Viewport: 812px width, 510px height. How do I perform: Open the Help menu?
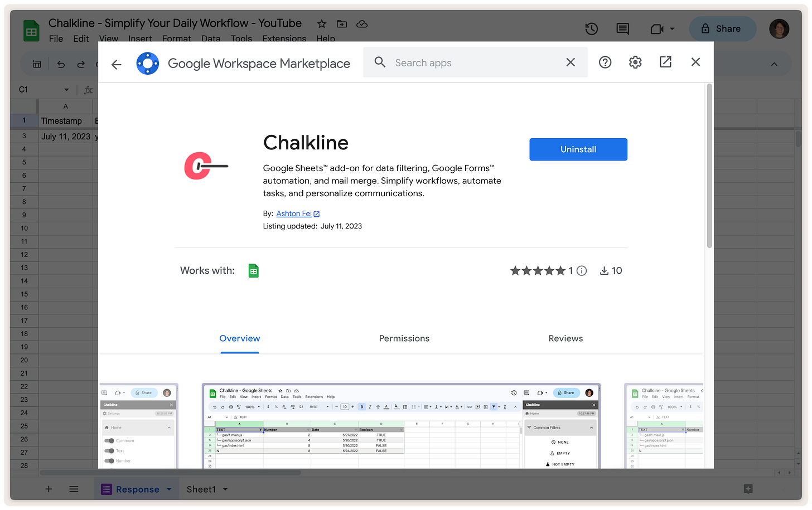326,38
